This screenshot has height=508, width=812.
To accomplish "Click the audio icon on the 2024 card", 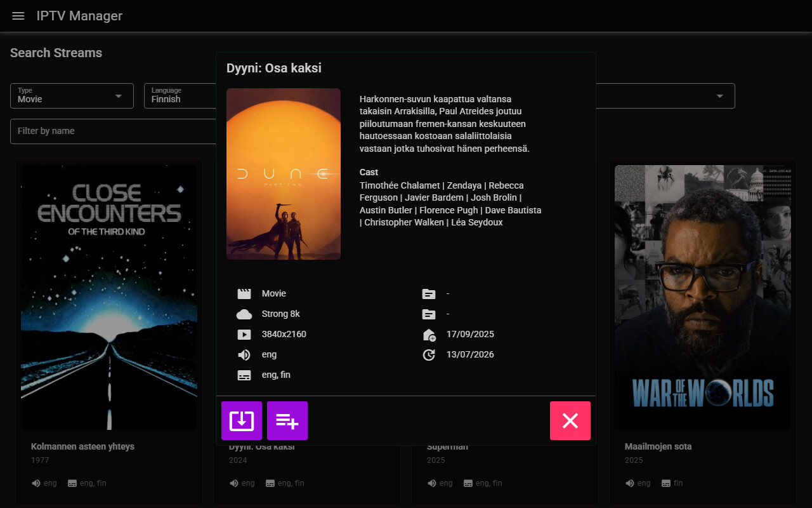I will [x=234, y=483].
